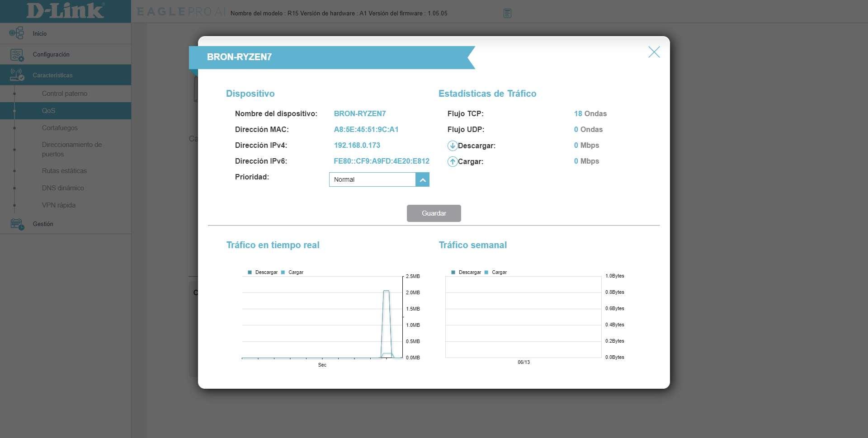
Task: Click the Cargar upload arrow icon
Action: pyautogui.click(x=452, y=161)
